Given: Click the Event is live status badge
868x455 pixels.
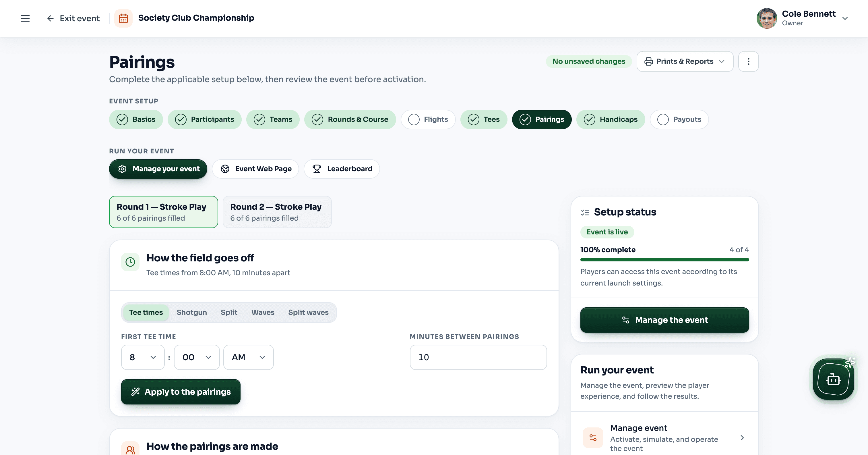Looking at the screenshot, I should click(607, 232).
